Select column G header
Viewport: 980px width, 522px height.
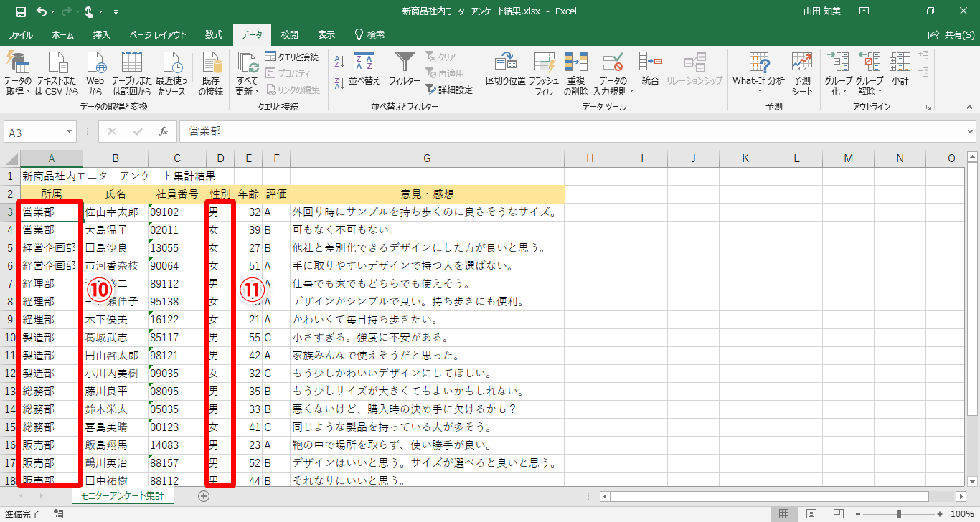pyautogui.click(x=427, y=158)
